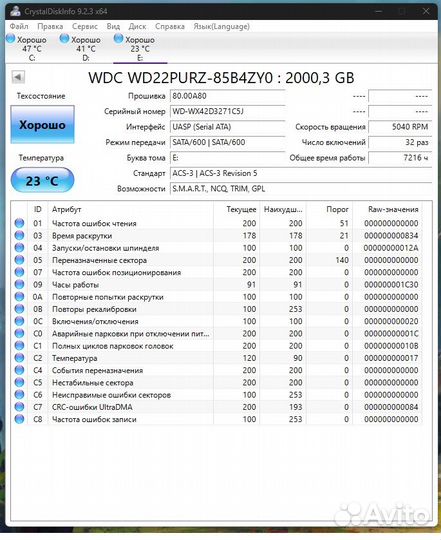Click raw value 000000001C30

(x=391, y=284)
